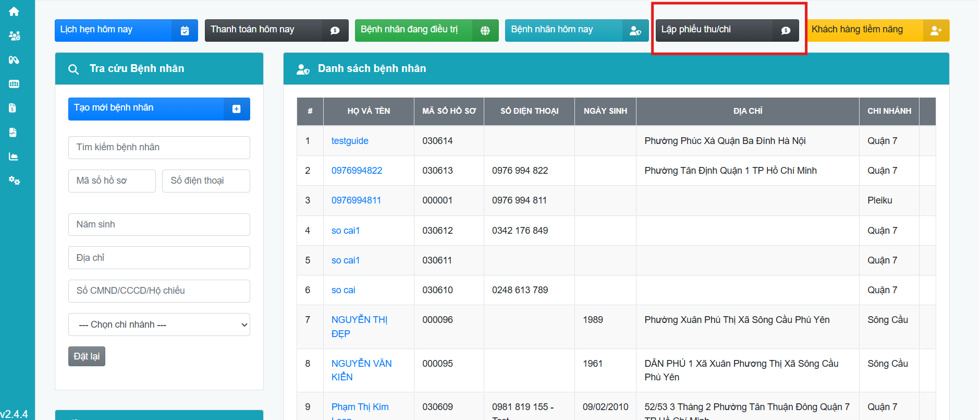Click the settings gears icon in sidebar
Screen dimensions: 980x420
14,181
